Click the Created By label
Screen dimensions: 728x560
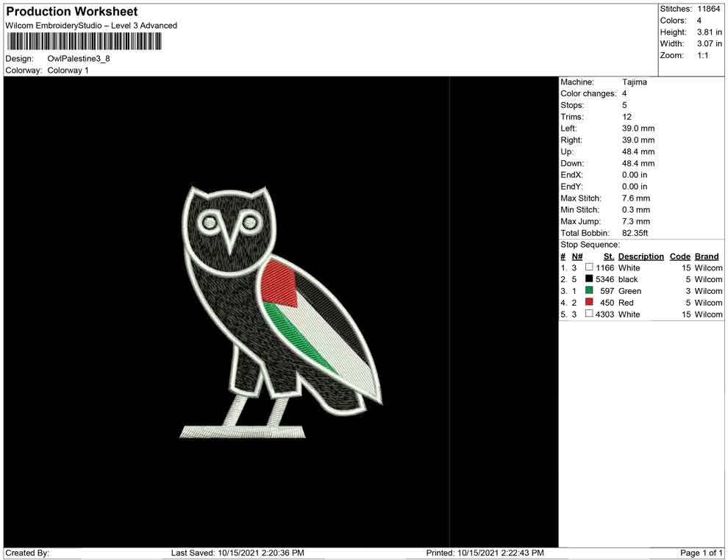(27, 553)
